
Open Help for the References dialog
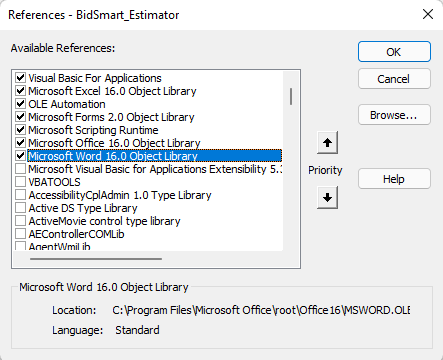[394, 179]
